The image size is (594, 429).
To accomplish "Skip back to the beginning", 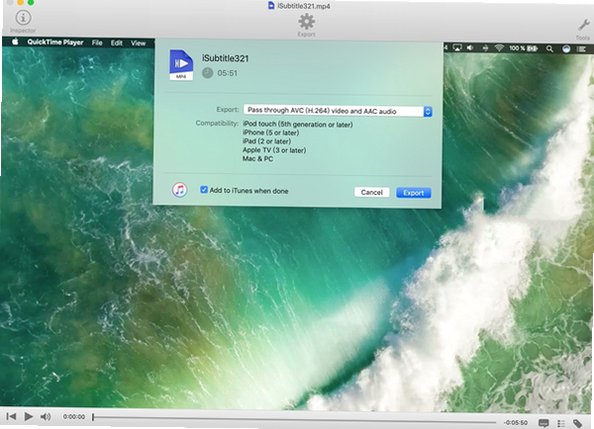I will (11, 416).
